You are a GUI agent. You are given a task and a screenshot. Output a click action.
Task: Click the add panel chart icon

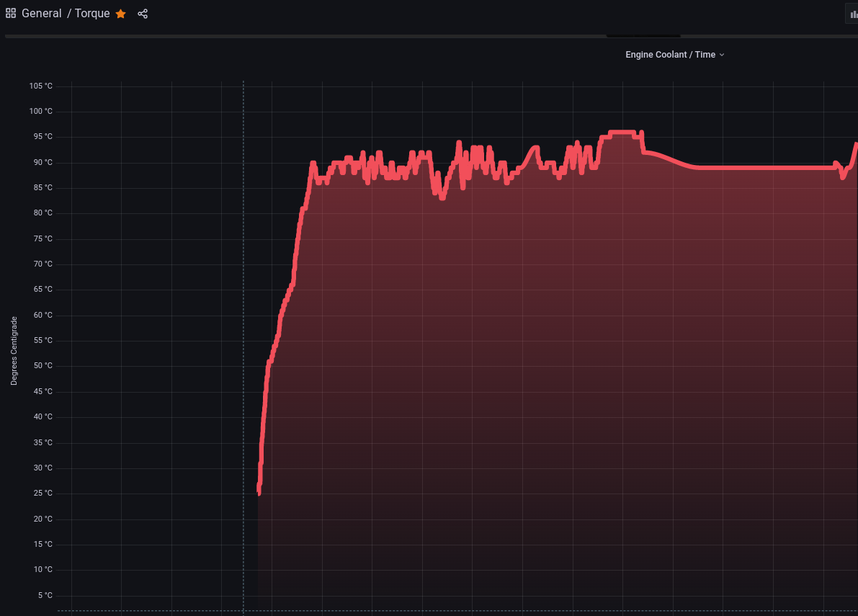tap(853, 14)
